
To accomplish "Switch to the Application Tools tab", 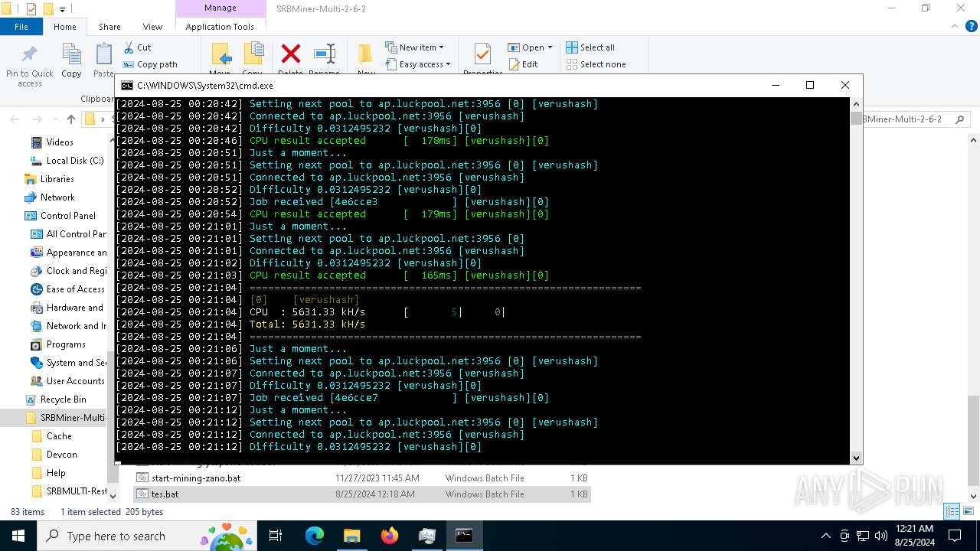I will pos(220,27).
